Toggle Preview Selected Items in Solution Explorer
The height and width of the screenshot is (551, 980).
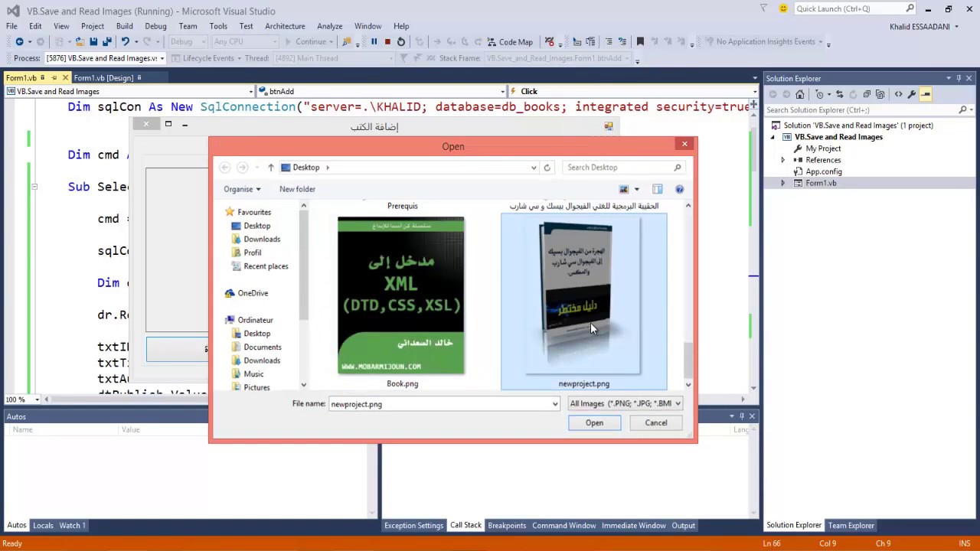pyautogui.click(x=926, y=94)
